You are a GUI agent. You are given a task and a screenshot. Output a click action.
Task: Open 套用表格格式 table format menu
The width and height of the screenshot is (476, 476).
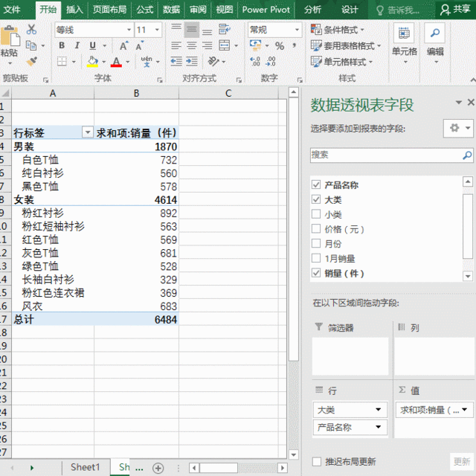(346, 46)
